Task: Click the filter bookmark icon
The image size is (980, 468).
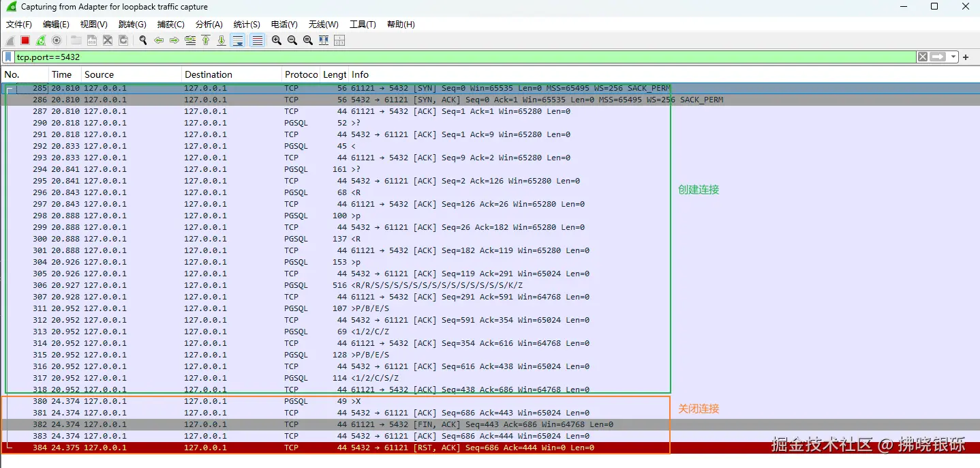Action: click(x=9, y=57)
